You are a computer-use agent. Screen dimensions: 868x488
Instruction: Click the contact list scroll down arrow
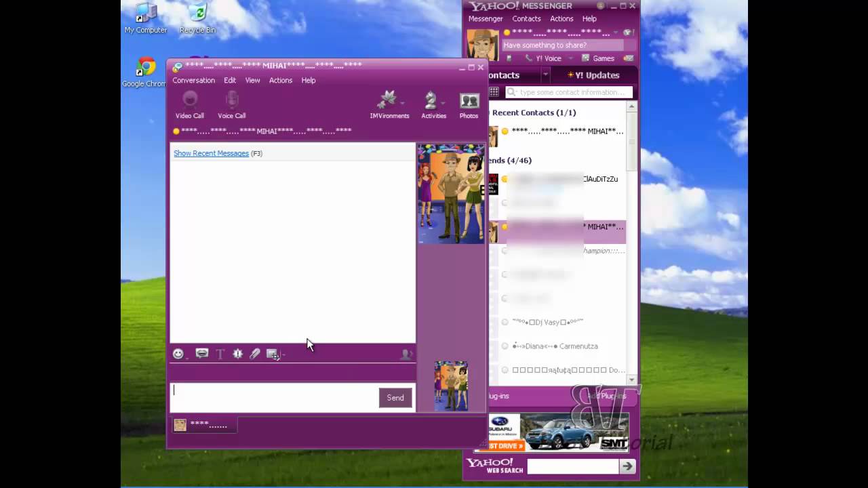click(x=631, y=380)
